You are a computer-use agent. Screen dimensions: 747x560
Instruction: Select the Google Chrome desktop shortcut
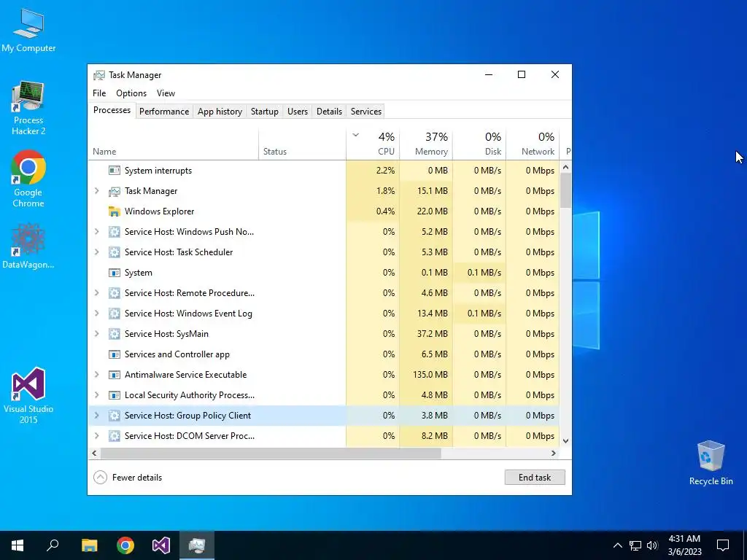28,179
